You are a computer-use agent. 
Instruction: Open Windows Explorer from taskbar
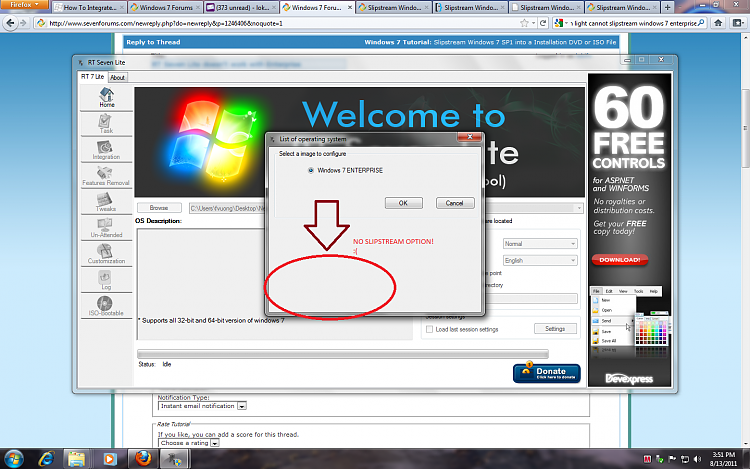(77, 459)
